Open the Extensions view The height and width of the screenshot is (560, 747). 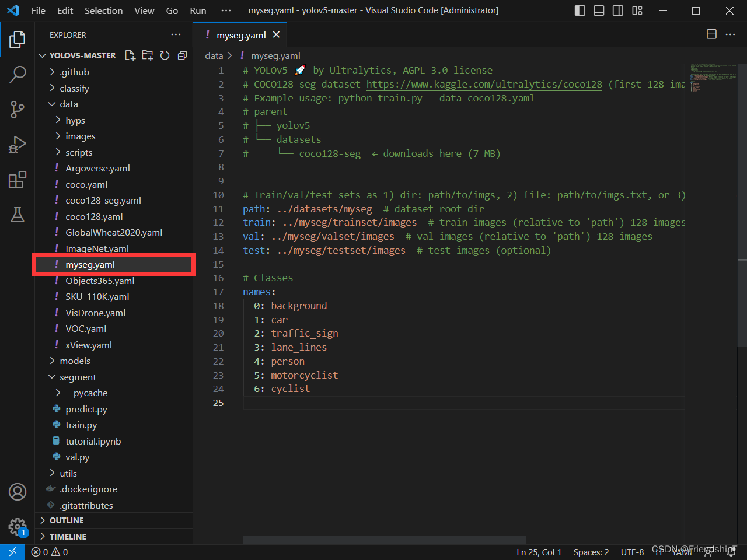point(18,180)
